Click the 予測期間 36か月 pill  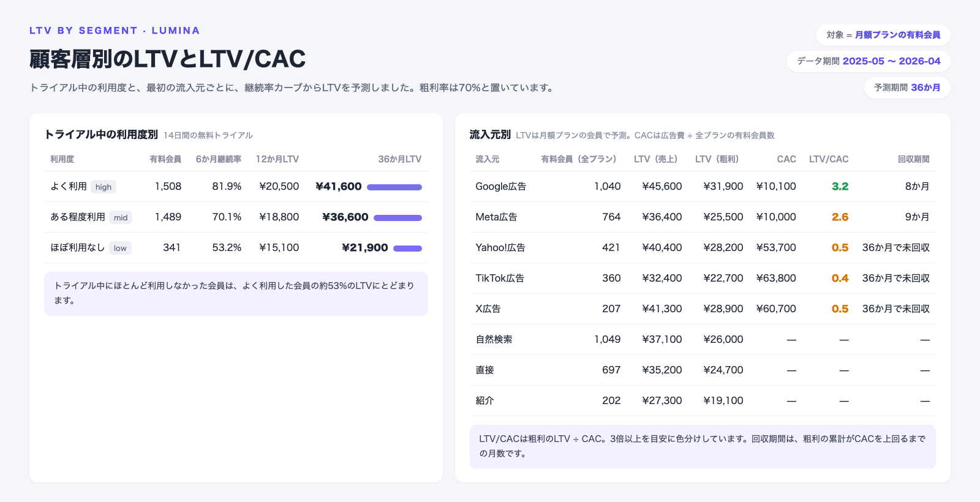[x=907, y=88]
